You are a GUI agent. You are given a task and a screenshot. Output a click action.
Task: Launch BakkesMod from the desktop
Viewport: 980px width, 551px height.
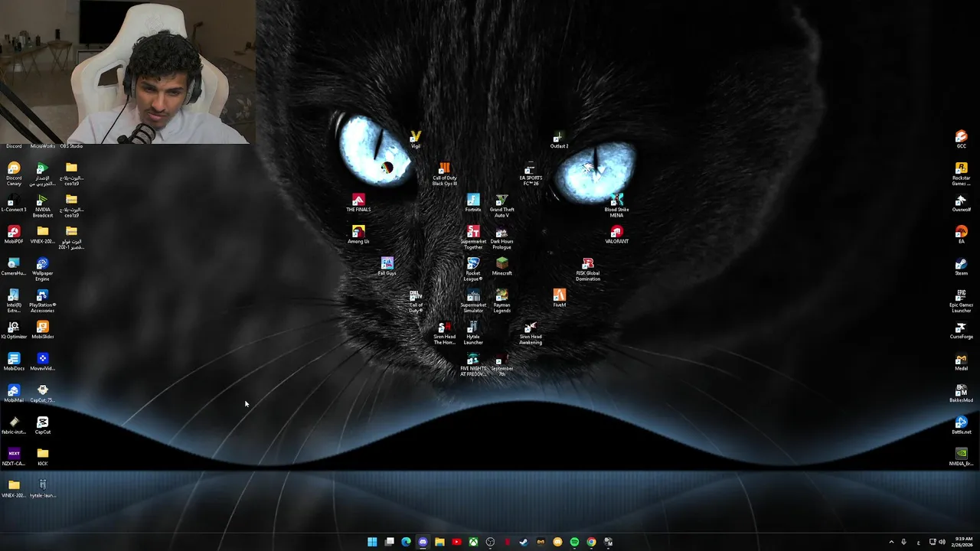pyautogui.click(x=961, y=394)
